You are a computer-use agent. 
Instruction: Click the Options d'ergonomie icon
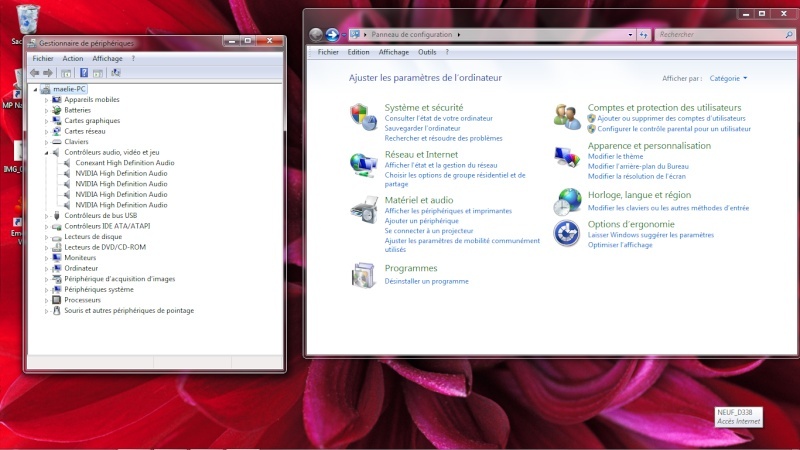pos(566,233)
